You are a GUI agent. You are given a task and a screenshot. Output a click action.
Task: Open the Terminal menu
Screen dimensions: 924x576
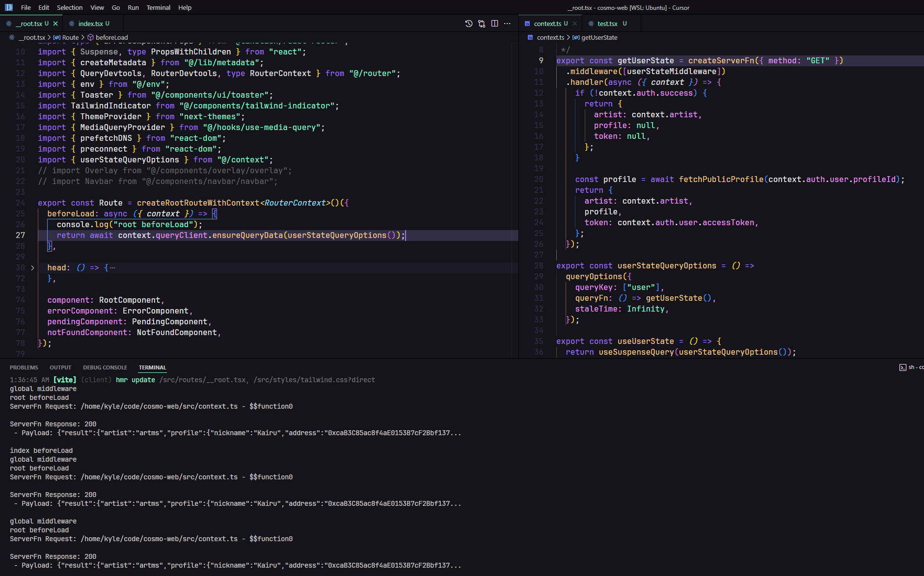click(158, 7)
